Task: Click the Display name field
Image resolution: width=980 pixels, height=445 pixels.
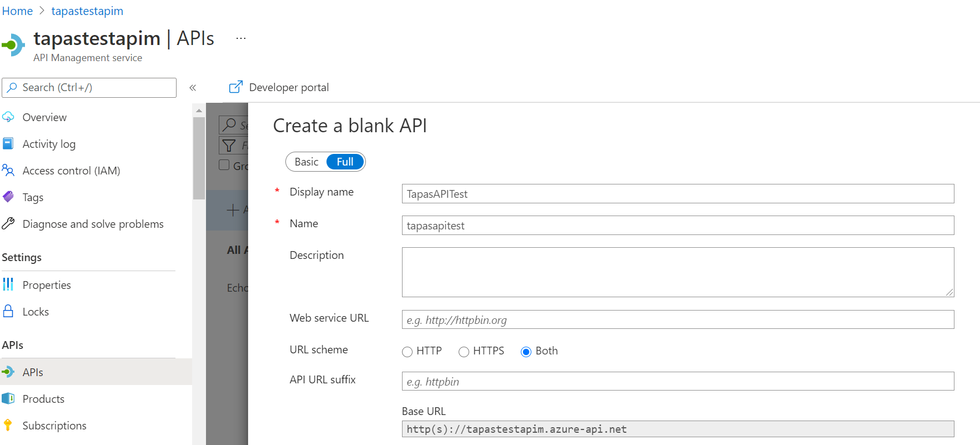Action: coord(678,194)
